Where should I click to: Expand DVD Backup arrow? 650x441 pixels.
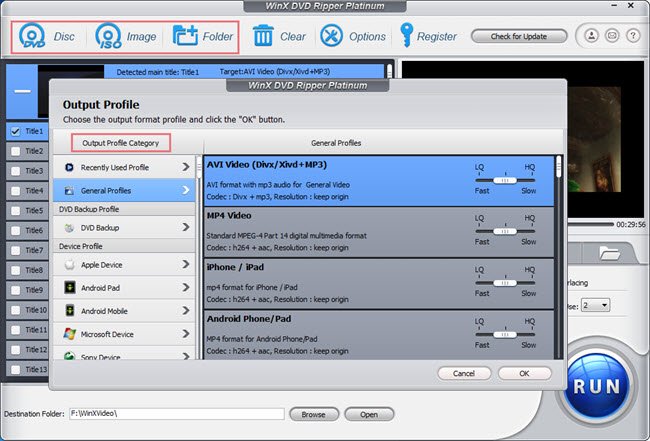pos(186,227)
